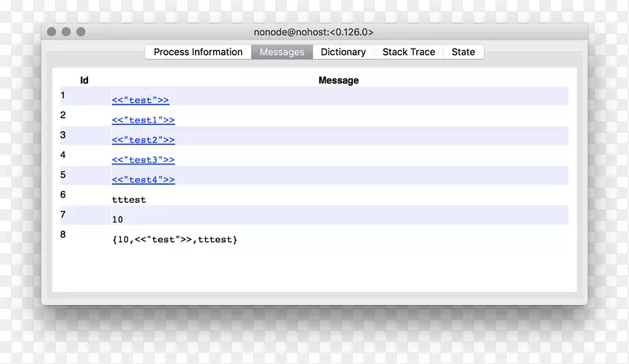629x364 pixels.
Task: Select the message value 10
Action: (x=117, y=219)
